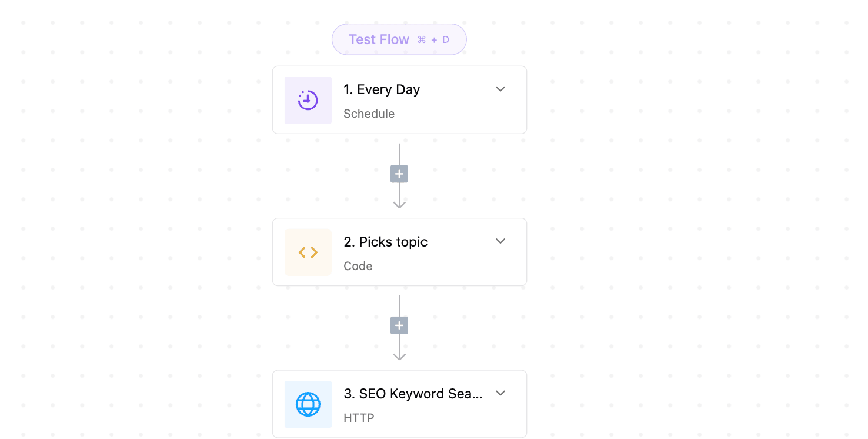
Task: Click the connector line below Every Day card
Action: click(399, 154)
